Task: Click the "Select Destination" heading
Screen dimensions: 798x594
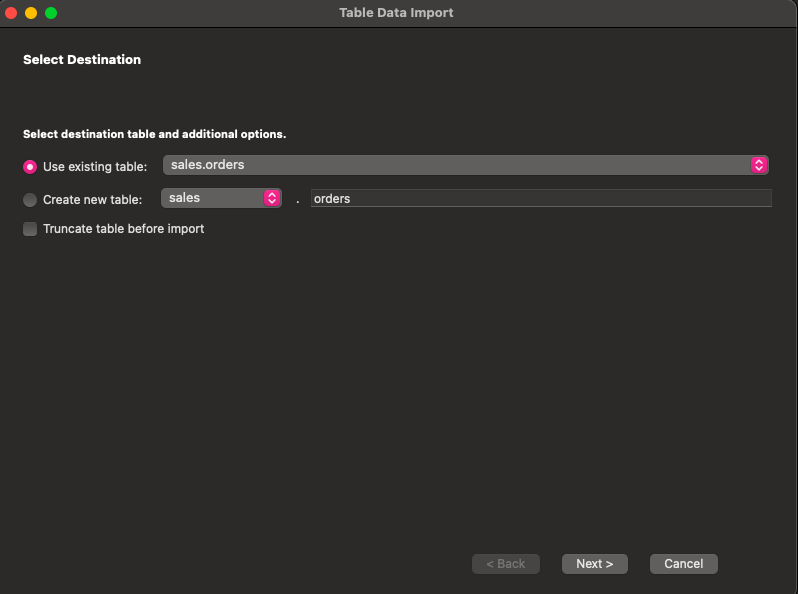Action: click(82, 60)
